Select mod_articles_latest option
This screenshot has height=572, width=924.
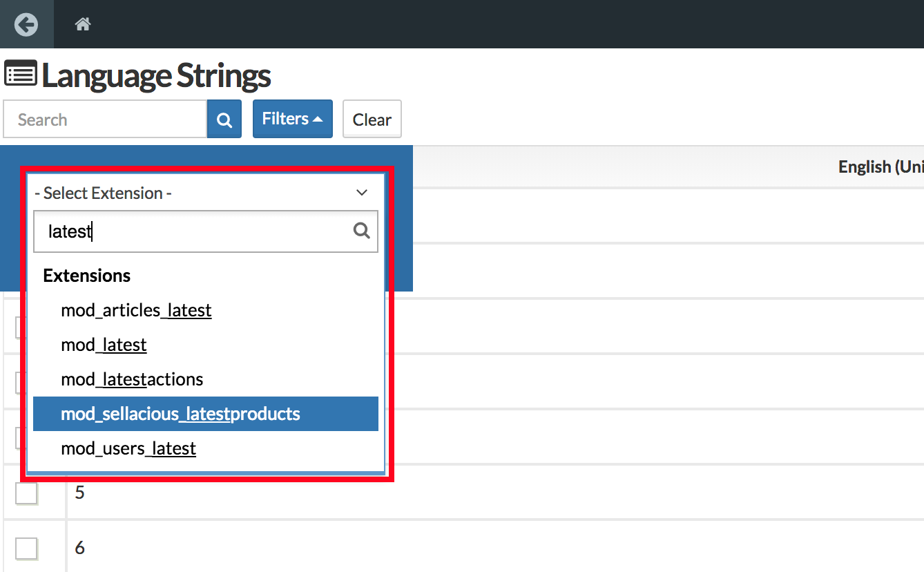[206, 310]
